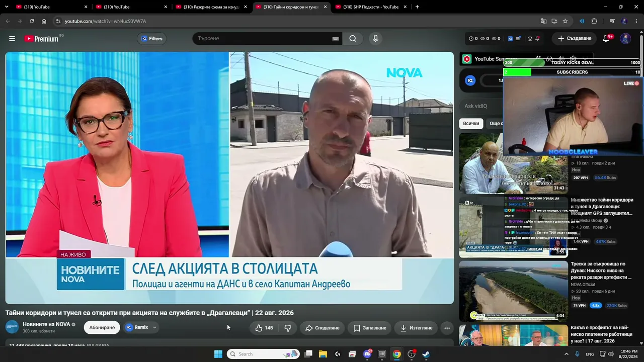Open the YouTube guide hamburger menu
644x362 pixels.
click(x=12, y=39)
